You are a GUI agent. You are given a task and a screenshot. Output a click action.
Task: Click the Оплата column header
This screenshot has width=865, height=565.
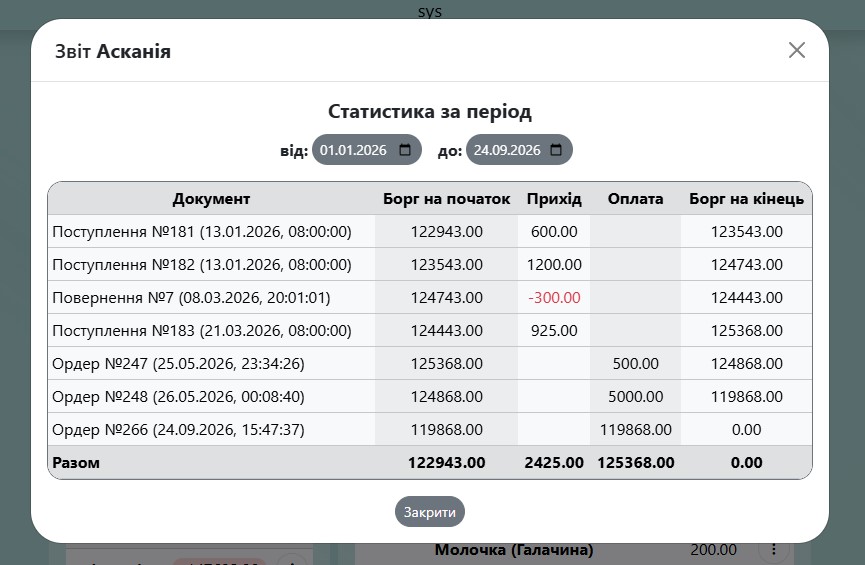click(636, 199)
